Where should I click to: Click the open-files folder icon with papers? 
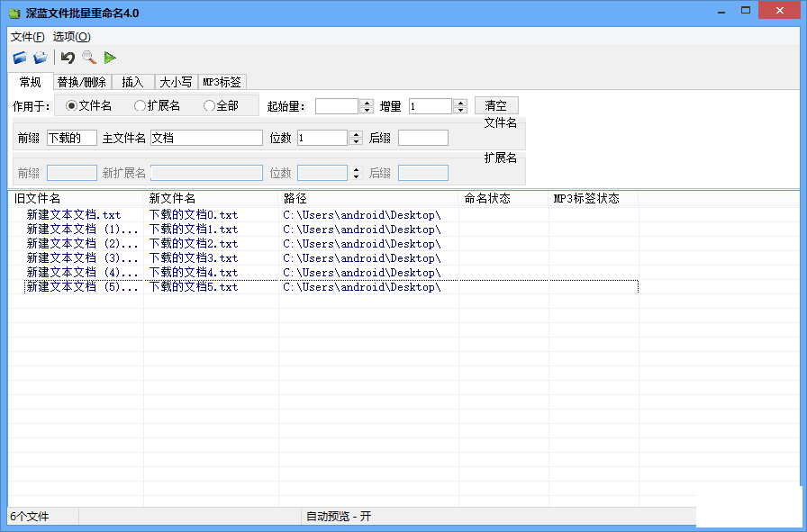point(41,58)
